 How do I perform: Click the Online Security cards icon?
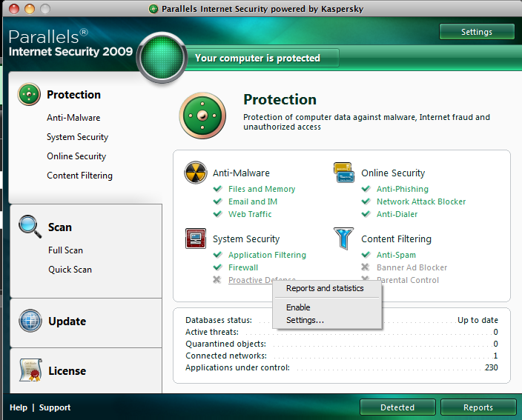(x=344, y=173)
